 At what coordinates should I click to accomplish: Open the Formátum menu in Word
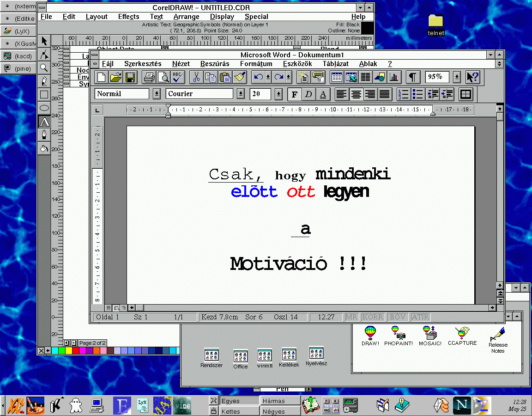pyautogui.click(x=256, y=64)
